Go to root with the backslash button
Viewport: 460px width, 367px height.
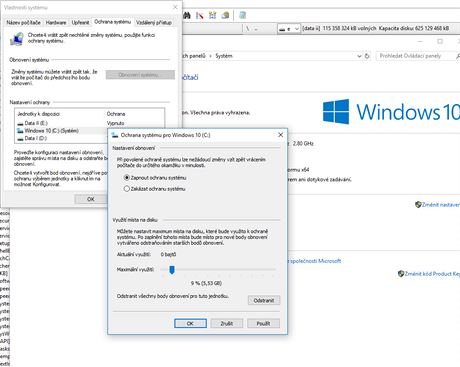[x=247, y=29]
